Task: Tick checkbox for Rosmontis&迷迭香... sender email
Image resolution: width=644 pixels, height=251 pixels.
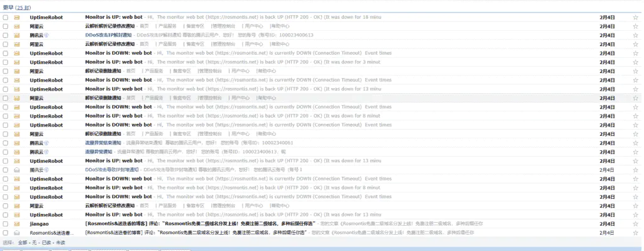Action: (x=5, y=233)
